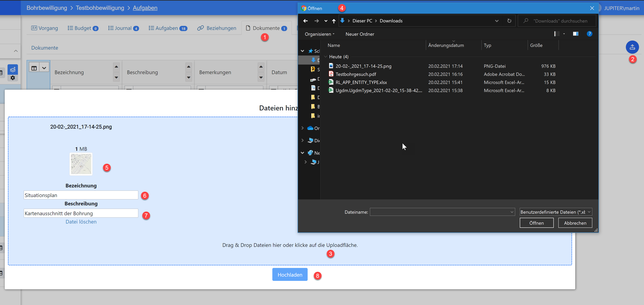Image resolution: width=644 pixels, height=305 pixels.
Task: Open the Testbohbewilligung breadcrumb
Action: click(x=100, y=8)
